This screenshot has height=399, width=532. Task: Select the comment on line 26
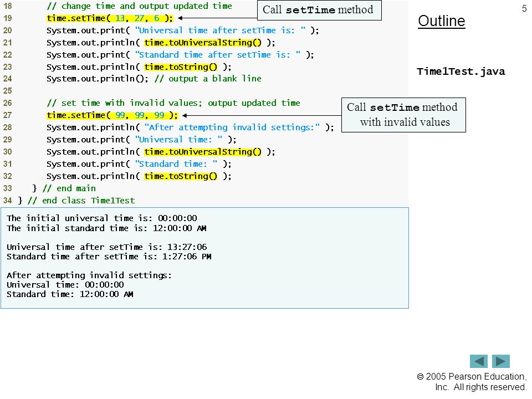173,103
